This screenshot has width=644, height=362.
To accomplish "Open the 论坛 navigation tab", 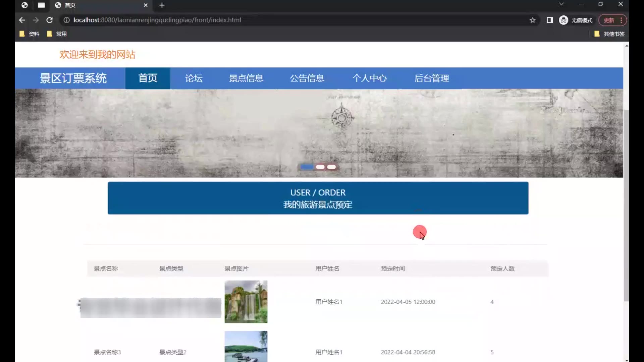I will point(194,78).
